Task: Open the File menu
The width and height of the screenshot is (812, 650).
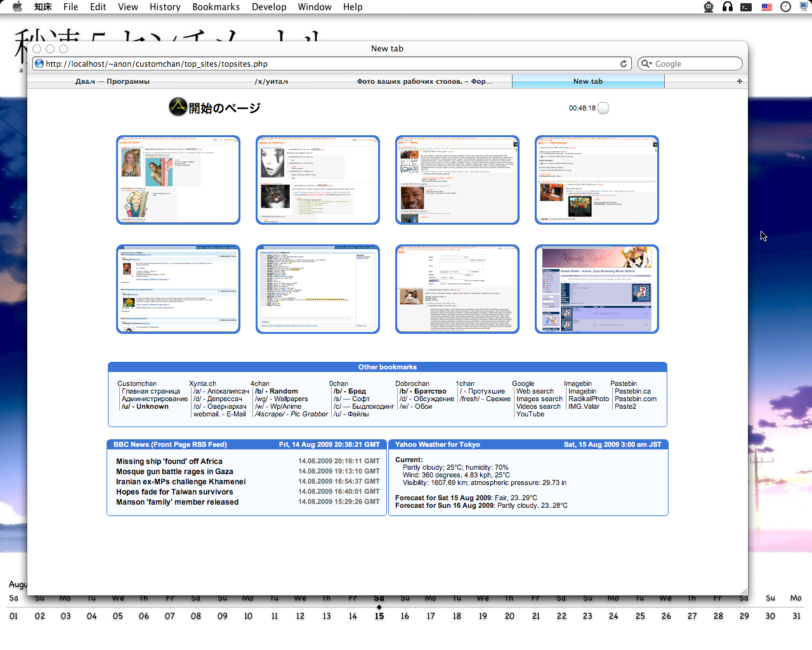Action: [x=71, y=7]
